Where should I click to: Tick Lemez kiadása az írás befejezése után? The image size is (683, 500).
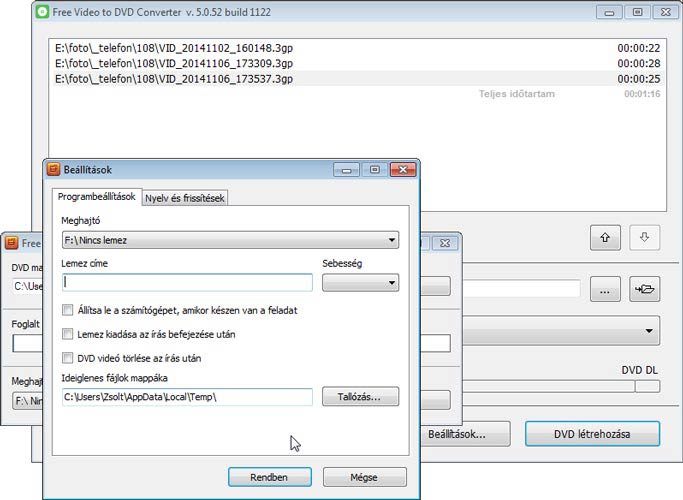click(x=68, y=334)
